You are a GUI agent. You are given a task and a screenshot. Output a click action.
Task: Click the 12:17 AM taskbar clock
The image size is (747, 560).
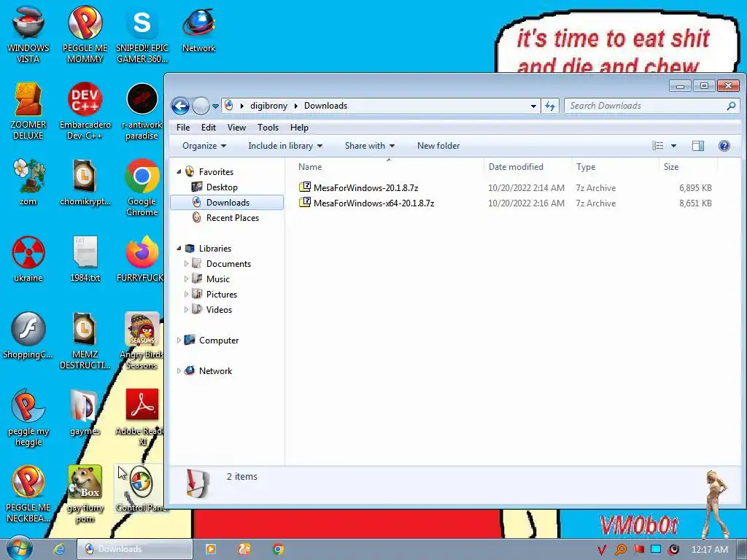coord(710,550)
